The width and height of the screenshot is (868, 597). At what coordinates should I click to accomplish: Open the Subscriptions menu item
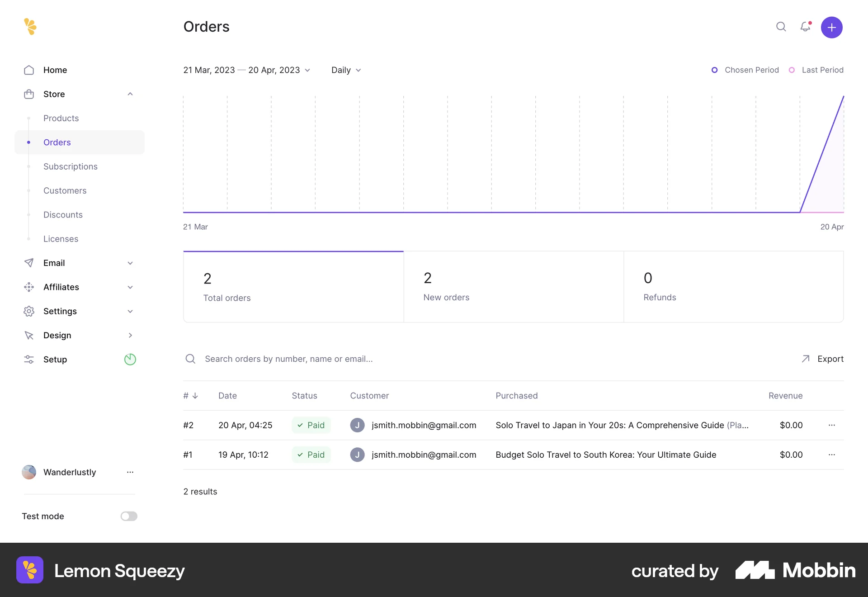click(x=70, y=166)
